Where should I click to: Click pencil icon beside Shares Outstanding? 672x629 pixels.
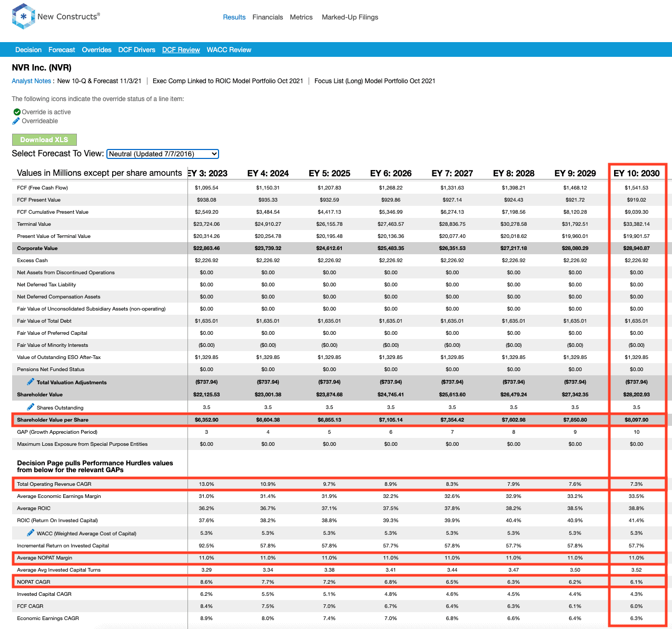coord(31,407)
